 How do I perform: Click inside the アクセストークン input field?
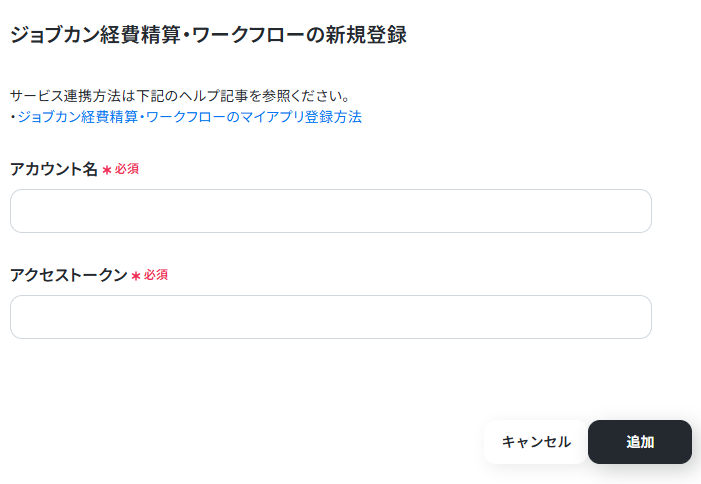(330, 317)
